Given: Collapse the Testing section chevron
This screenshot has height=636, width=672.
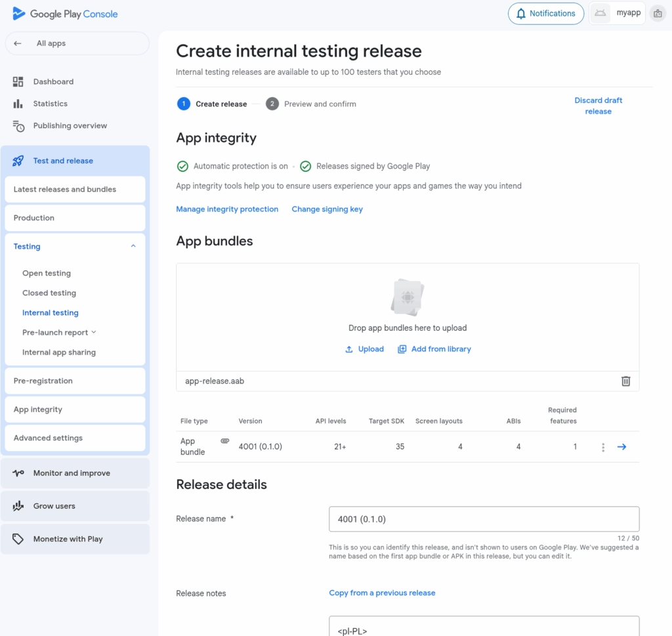Looking at the screenshot, I should coord(133,246).
